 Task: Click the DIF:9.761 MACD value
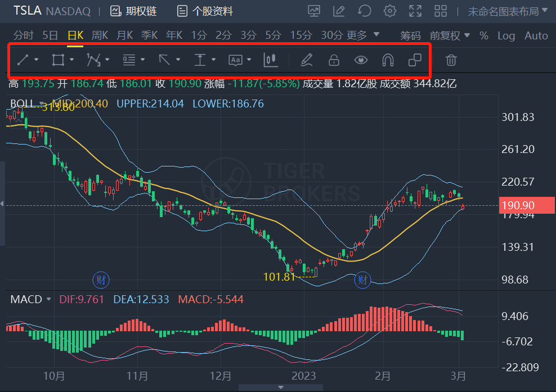tap(82, 299)
